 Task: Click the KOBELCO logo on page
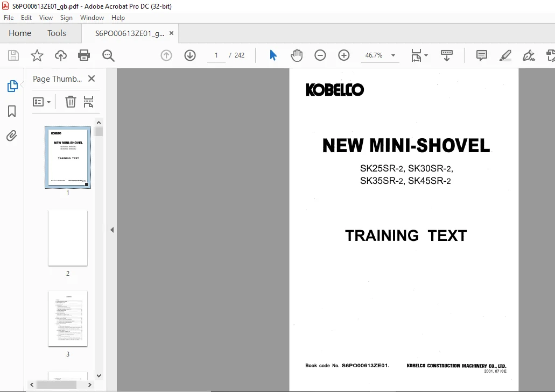click(x=334, y=90)
